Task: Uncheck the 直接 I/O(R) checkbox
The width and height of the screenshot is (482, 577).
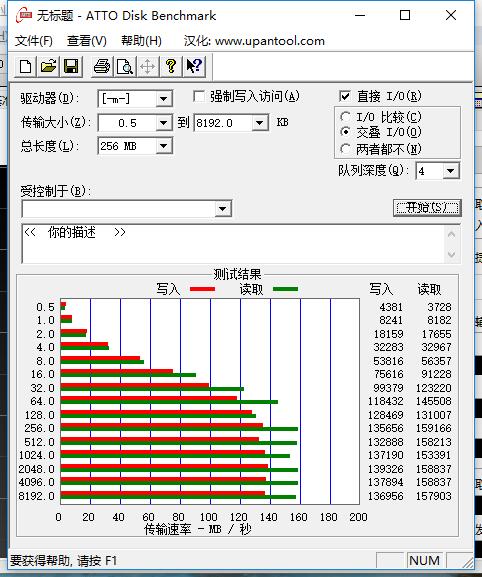Action: (x=345, y=96)
